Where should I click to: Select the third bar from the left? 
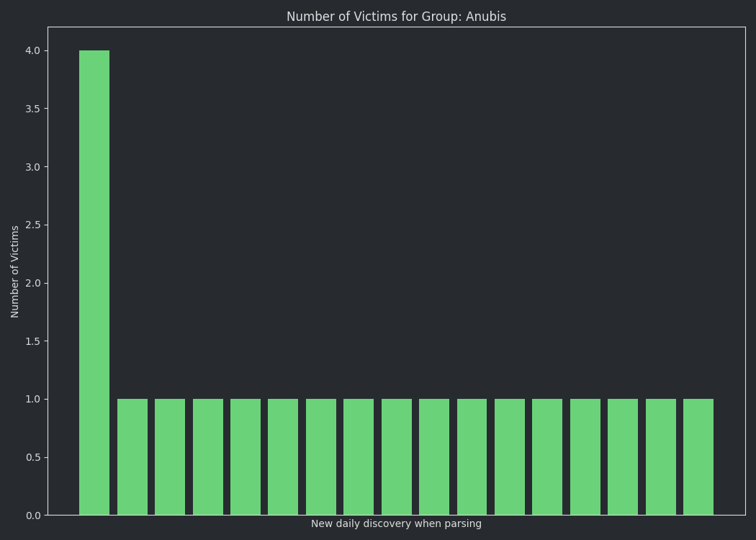click(170, 456)
